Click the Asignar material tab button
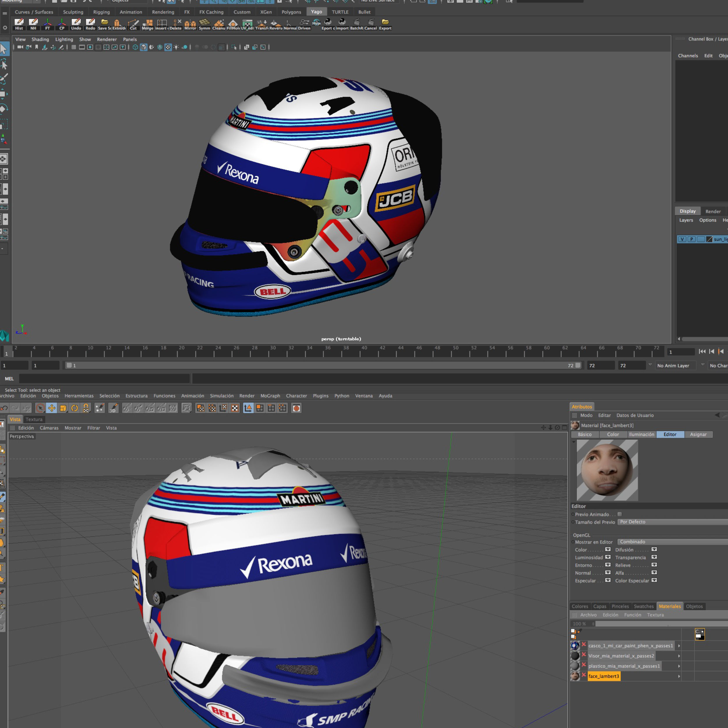This screenshot has width=728, height=728. click(x=698, y=434)
